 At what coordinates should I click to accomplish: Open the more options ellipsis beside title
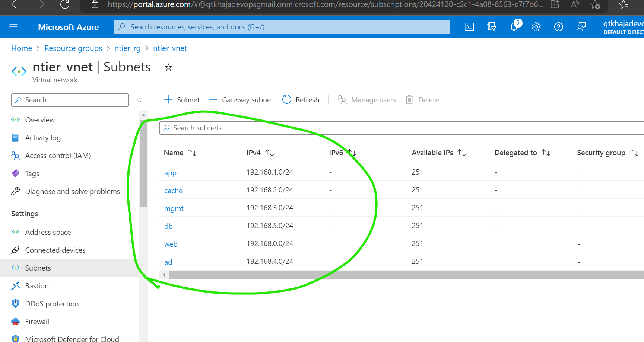click(x=187, y=67)
